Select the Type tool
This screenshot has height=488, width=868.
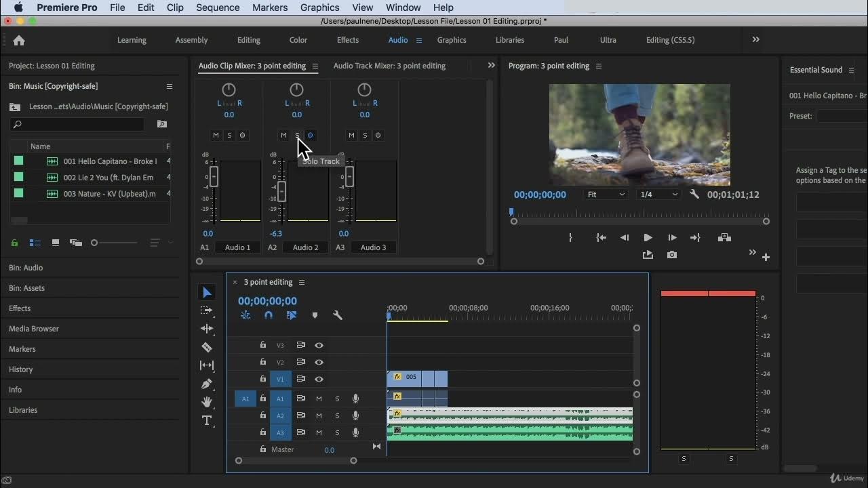pyautogui.click(x=207, y=420)
